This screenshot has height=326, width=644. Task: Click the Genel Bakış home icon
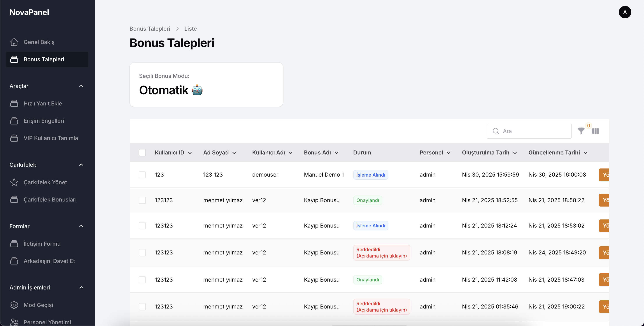tap(14, 42)
